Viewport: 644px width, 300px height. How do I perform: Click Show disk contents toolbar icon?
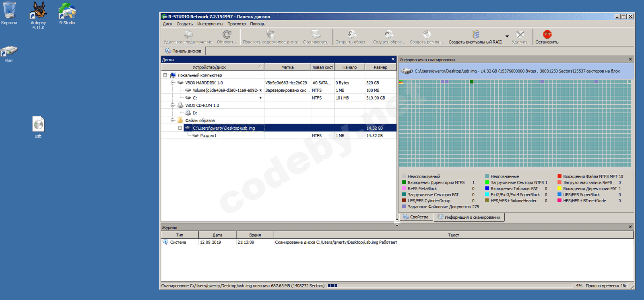coord(270,35)
